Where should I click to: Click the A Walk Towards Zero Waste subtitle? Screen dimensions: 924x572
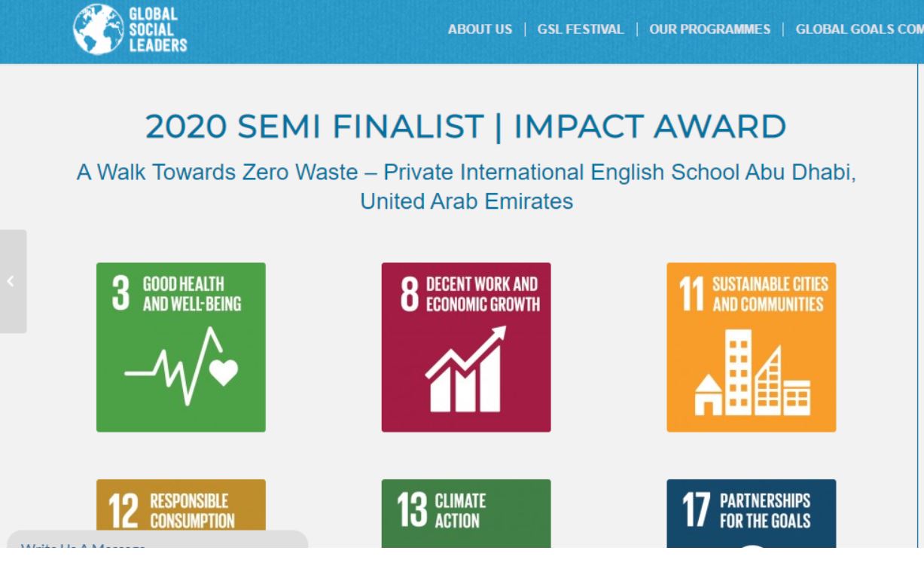pyautogui.click(x=466, y=187)
